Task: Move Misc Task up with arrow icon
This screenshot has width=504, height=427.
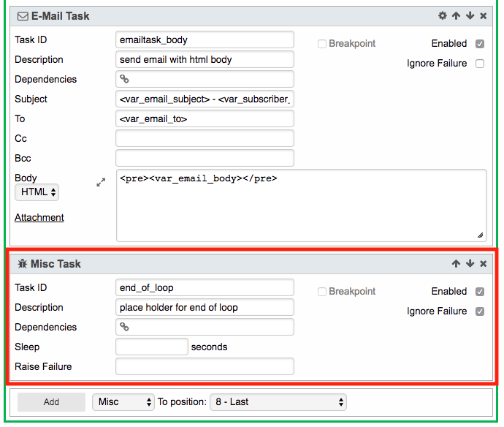Action: (456, 263)
